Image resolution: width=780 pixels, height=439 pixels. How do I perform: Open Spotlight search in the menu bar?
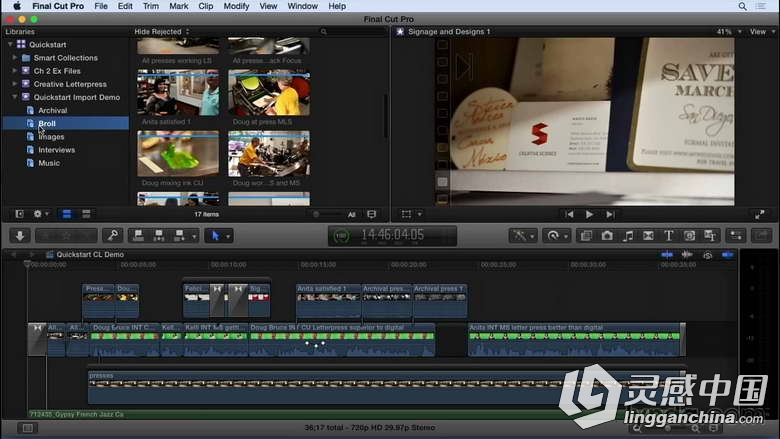pos(742,6)
